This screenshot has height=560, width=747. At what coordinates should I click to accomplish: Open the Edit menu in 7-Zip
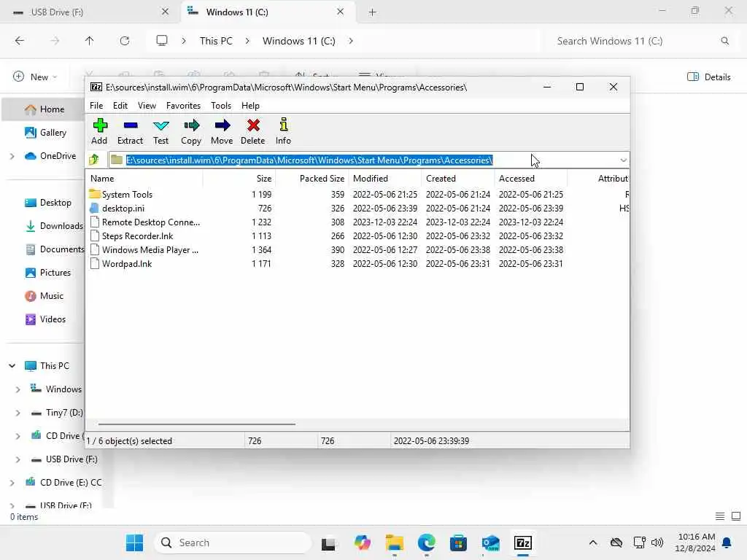[x=120, y=106]
